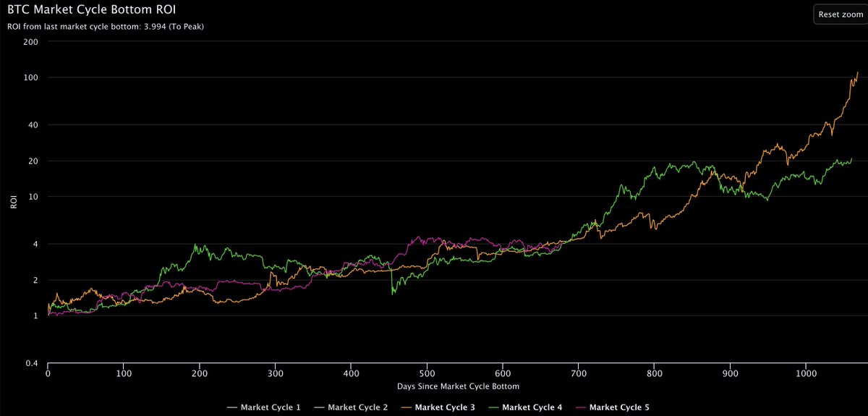Click the x-axis tick label 300
The height and width of the screenshot is (416, 868).
(x=275, y=373)
